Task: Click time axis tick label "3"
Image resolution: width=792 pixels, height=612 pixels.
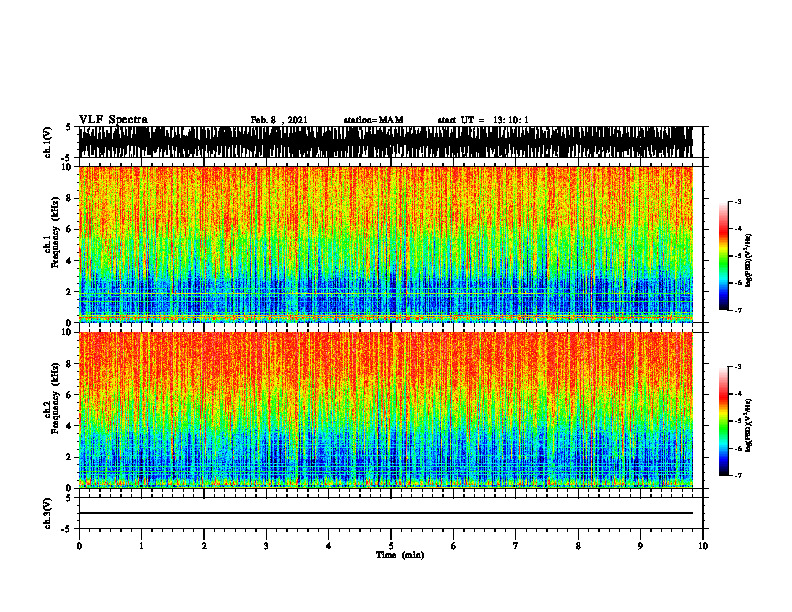Action: click(x=266, y=546)
